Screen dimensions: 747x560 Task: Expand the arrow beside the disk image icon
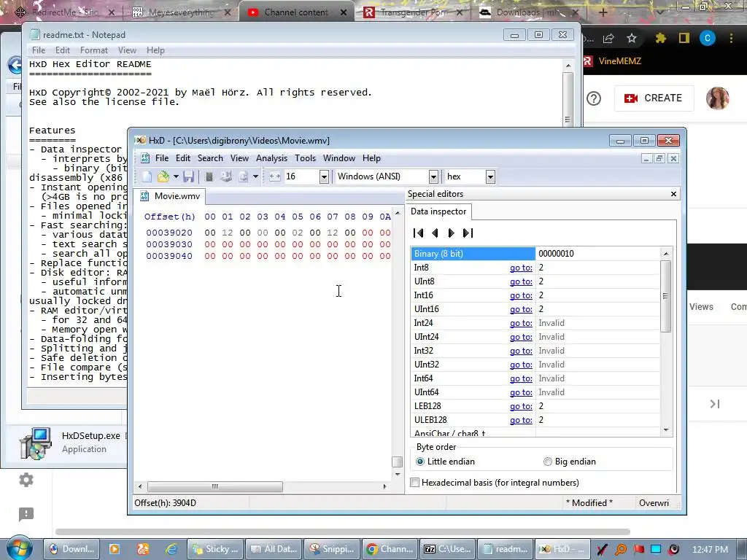click(255, 176)
